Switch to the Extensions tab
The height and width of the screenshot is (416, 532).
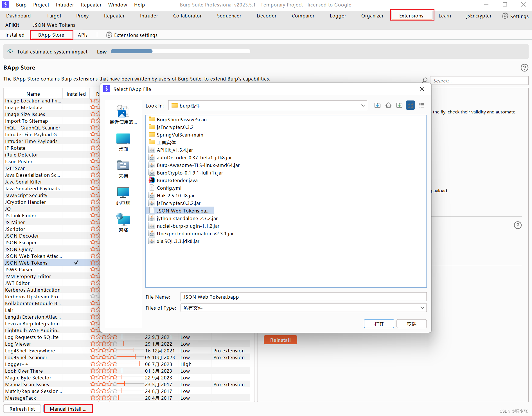click(411, 16)
